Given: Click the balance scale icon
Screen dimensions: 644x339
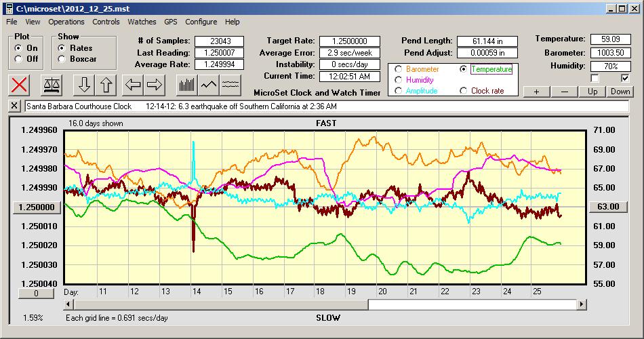Looking at the screenshot, I should (50, 85).
